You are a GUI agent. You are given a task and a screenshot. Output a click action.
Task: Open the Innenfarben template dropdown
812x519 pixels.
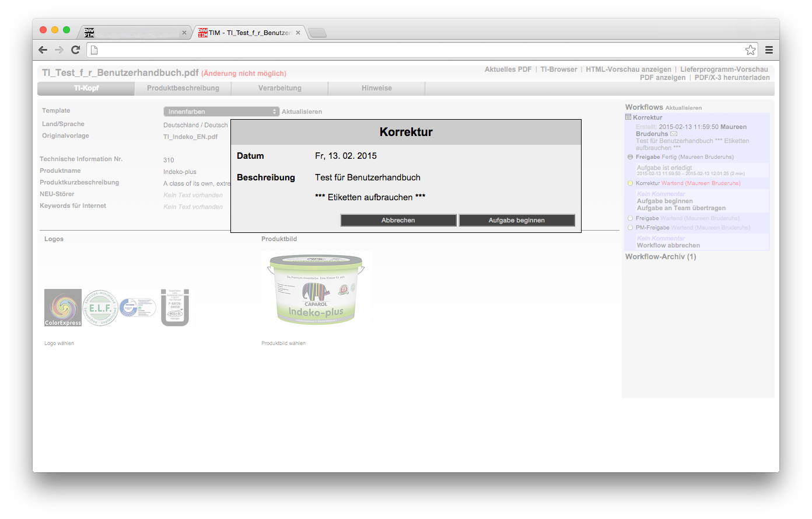tap(221, 112)
